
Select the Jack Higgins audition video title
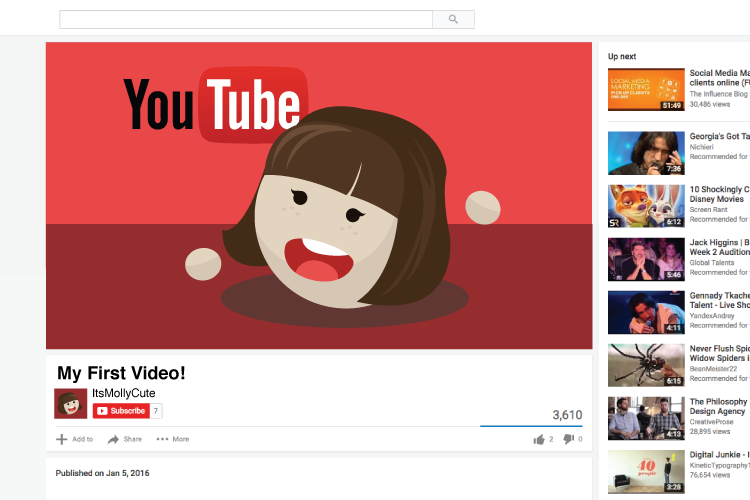coord(718,247)
